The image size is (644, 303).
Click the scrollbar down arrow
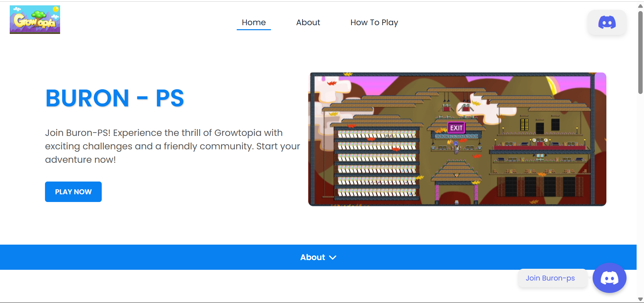click(x=640, y=299)
